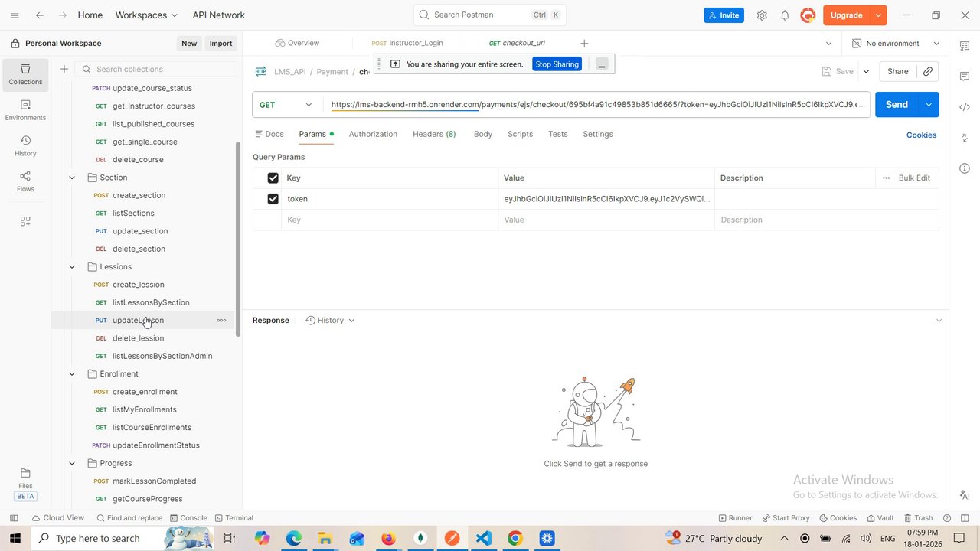The height and width of the screenshot is (551, 980).
Task: Open the Flows sidebar panel
Action: click(25, 181)
